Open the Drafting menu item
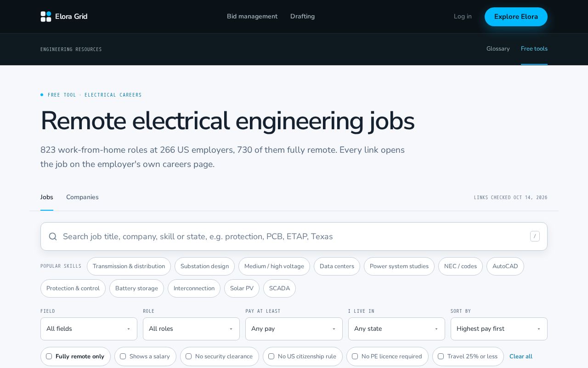 302,17
